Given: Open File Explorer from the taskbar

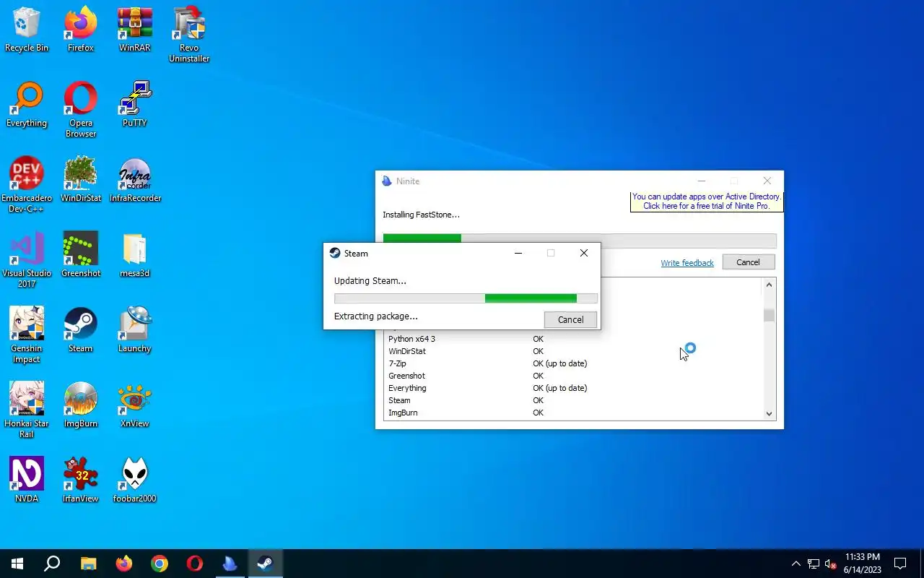Looking at the screenshot, I should click(x=88, y=564).
